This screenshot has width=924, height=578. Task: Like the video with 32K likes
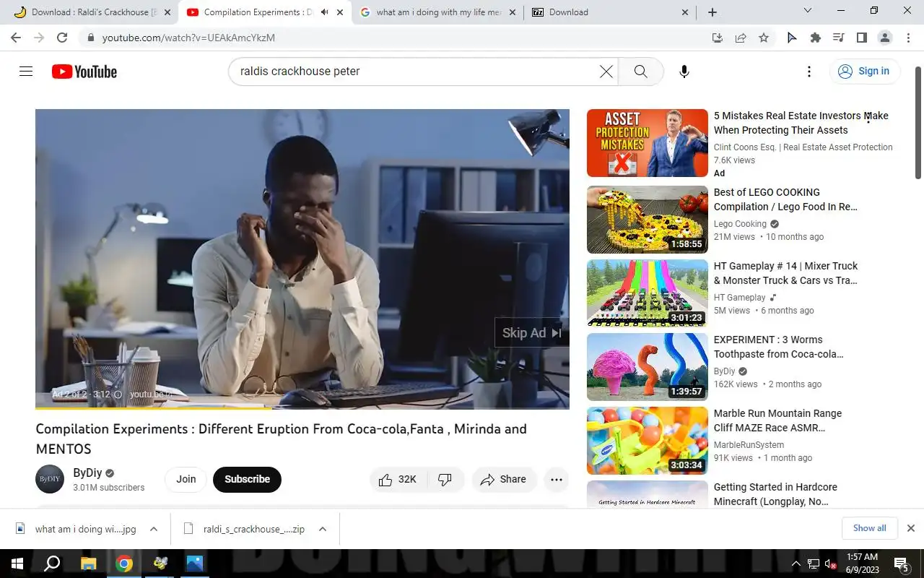pyautogui.click(x=398, y=479)
